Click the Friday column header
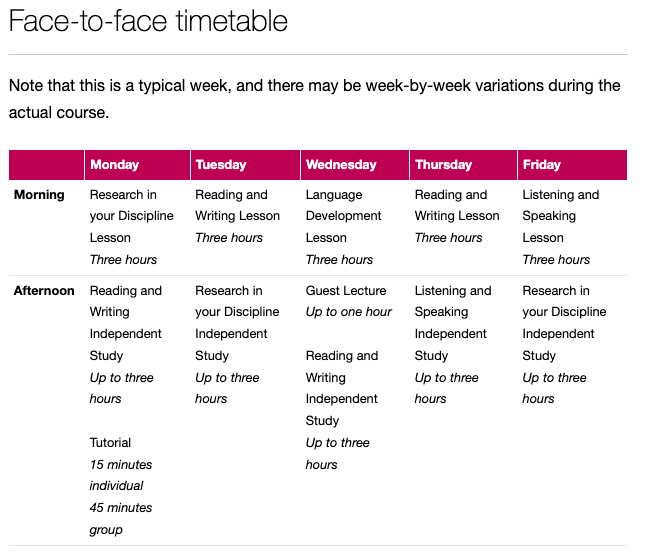Viewport: 650px width, 555px height. click(542, 165)
